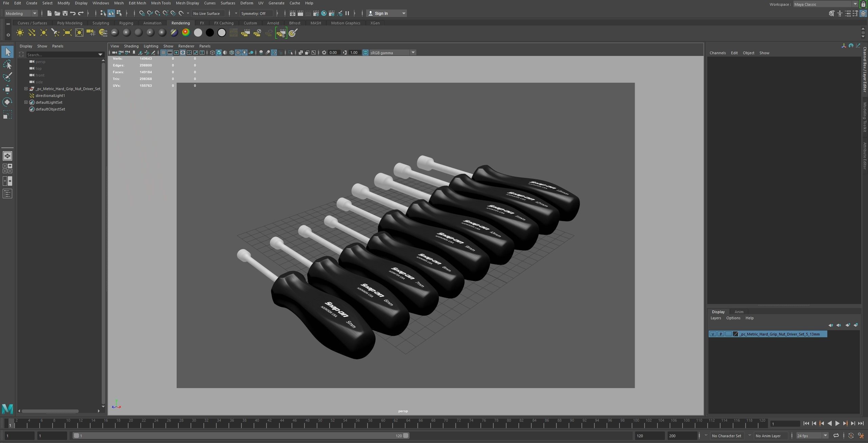Click Outliner layout icon in left toolbox
This screenshot has height=443, width=868.
pyautogui.click(x=7, y=194)
